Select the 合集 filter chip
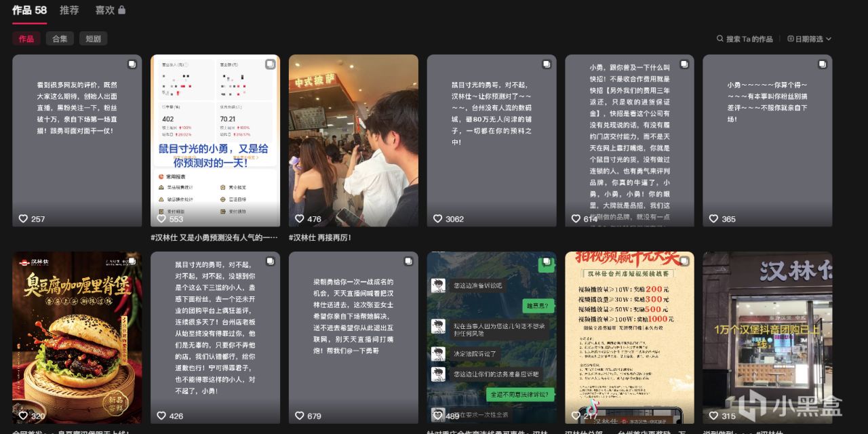The image size is (868, 434). [x=60, y=39]
